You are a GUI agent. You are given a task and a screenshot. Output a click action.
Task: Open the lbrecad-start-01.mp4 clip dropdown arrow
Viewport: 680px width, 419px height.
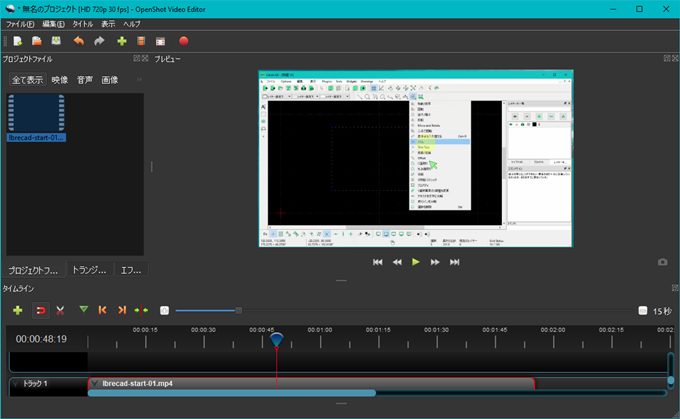pos(95,383)
